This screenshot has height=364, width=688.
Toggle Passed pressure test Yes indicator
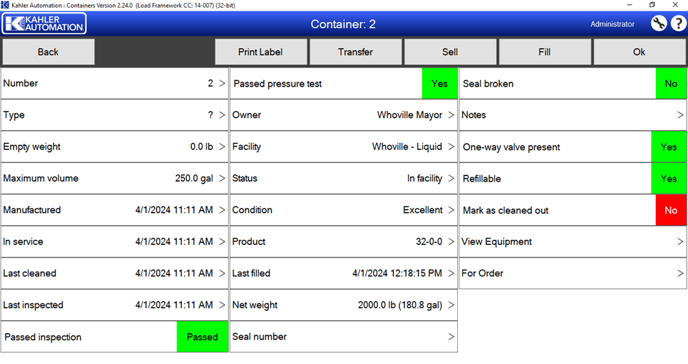coord(439,83)
